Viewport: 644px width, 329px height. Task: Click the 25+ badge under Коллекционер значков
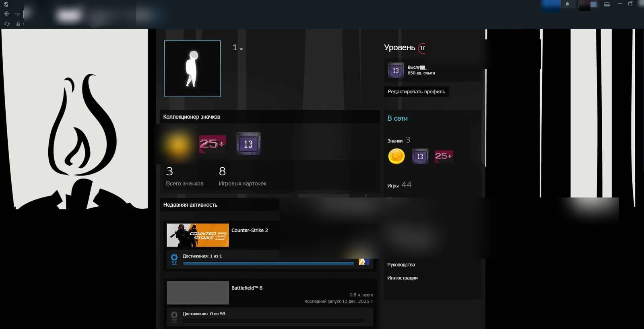213,144
